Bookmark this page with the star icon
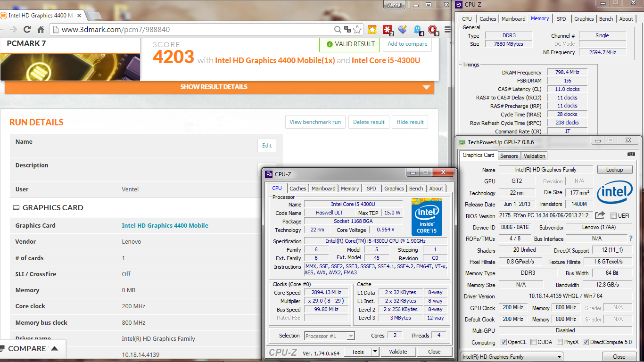 tap(357, 30)
